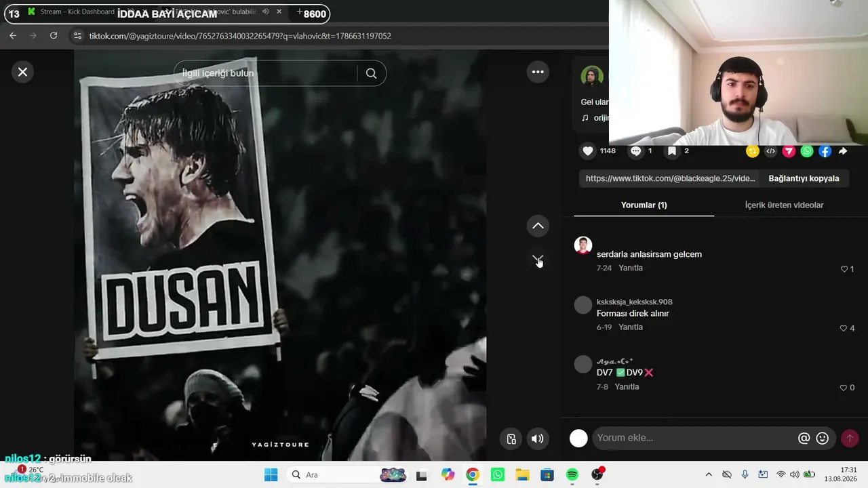Image resolution: width=868 pixels, height=488 pixels.
Task: Open Google Chrome from the taskbar
Action: click(x=473, y=474)
